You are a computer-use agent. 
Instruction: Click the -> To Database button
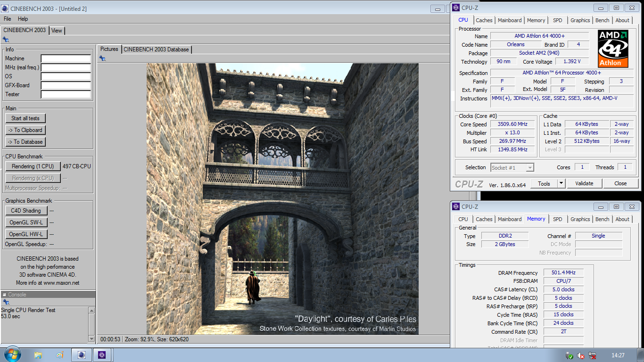[25, 142]
